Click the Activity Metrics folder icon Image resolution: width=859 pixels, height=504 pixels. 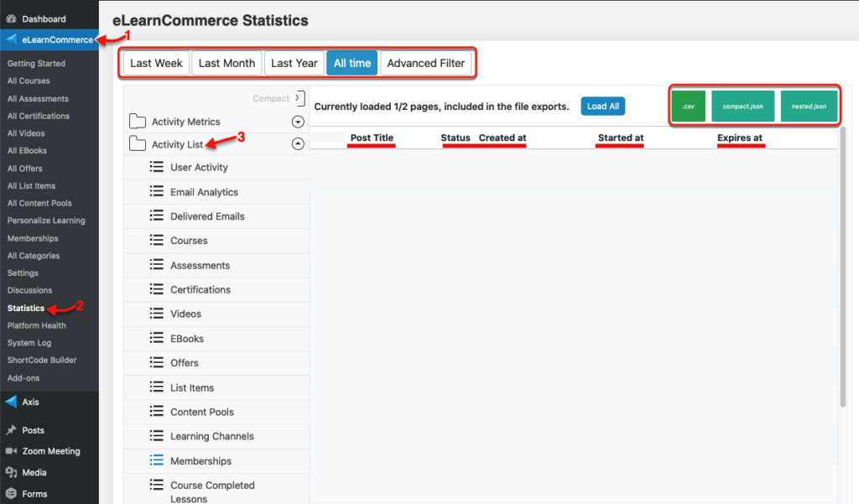click(138, 121)
